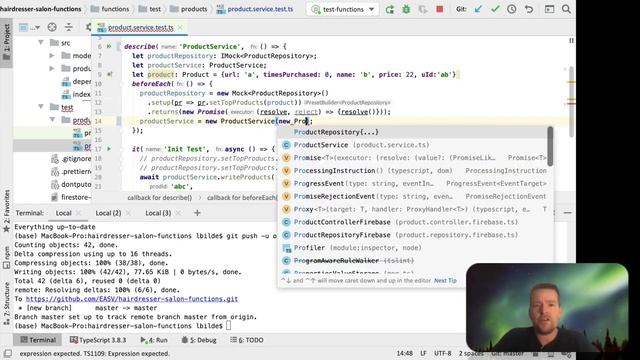Open the GitHub hairdresser-salon-functions.git link

point(132,299)
